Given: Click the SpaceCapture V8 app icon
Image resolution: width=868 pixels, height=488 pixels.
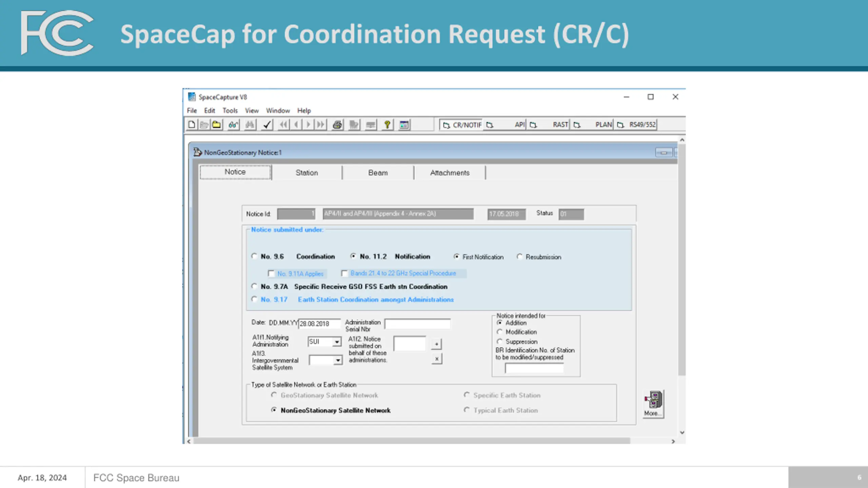Looking at the screenshot, I should 192,97.
